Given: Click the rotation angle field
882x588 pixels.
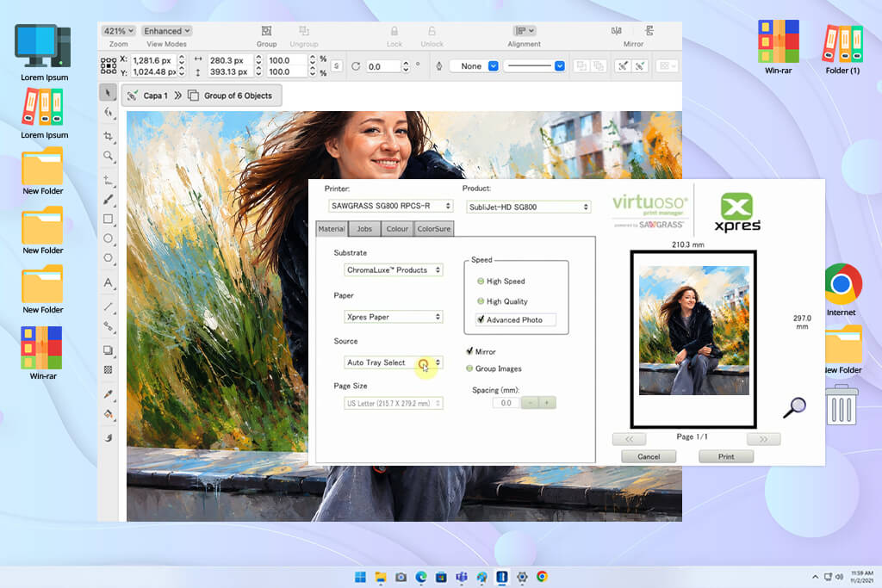Looking at the screenshot, I should (383, 66).
